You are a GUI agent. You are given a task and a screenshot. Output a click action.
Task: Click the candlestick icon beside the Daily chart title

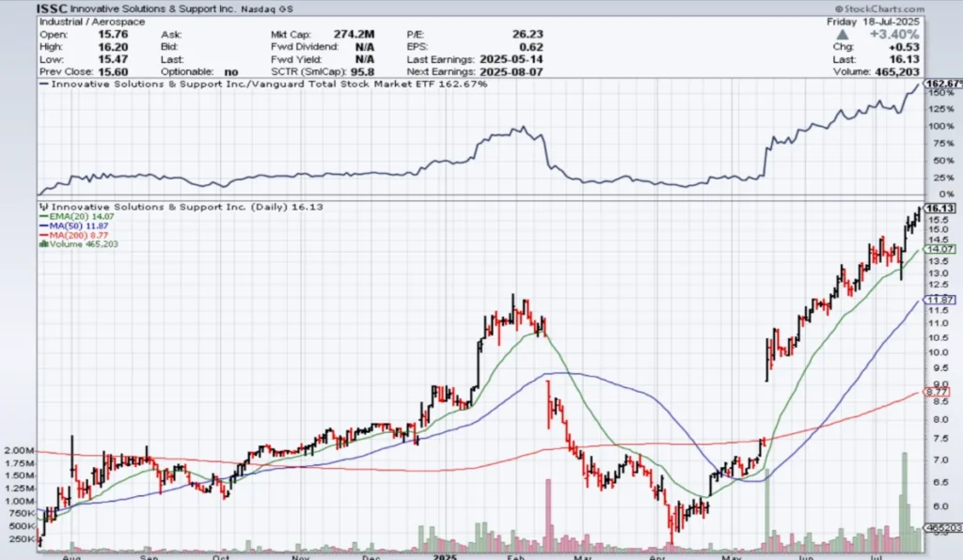pos(43,208)
